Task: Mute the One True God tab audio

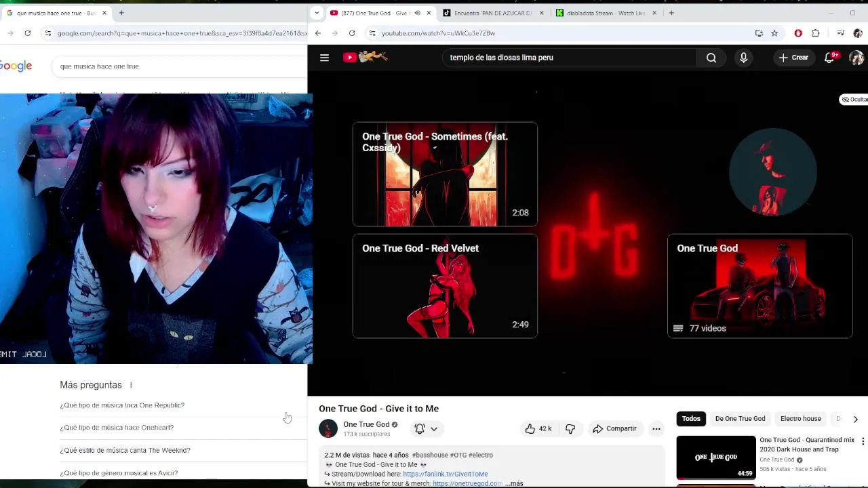Action: (417, 13)
